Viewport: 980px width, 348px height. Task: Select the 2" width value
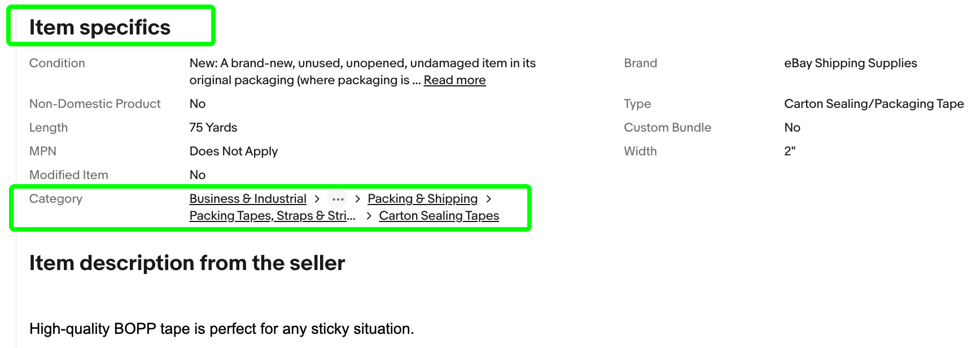789,151
